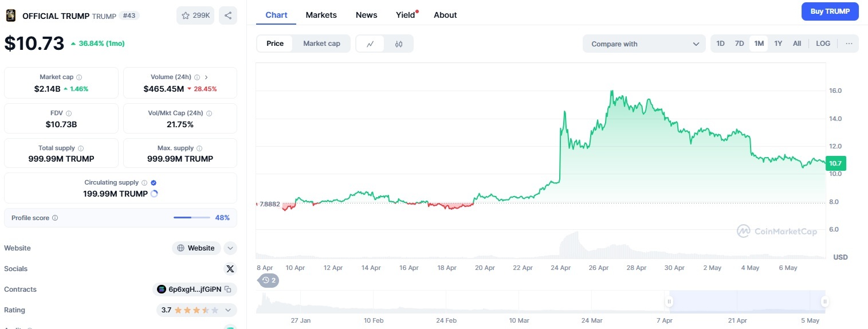
Task: Toggle LOG scale on chart
Action: click(823, 44)
